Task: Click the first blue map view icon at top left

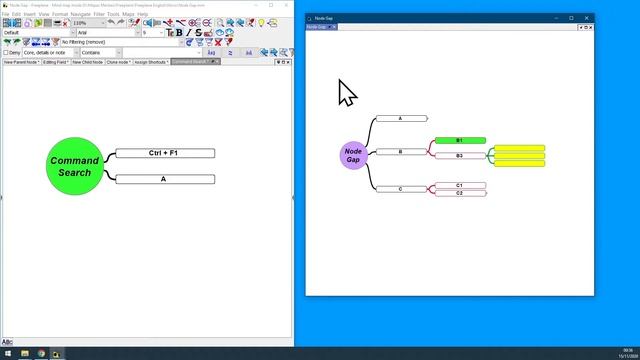Action: pyautogui.click(x=7, y=23)
